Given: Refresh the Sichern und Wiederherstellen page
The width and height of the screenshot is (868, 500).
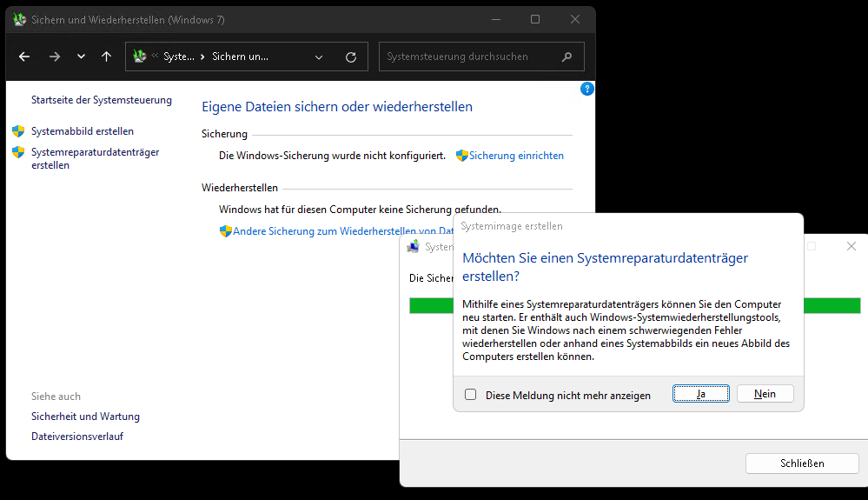Looking at the screenshot, I should (x=351, y=57).
